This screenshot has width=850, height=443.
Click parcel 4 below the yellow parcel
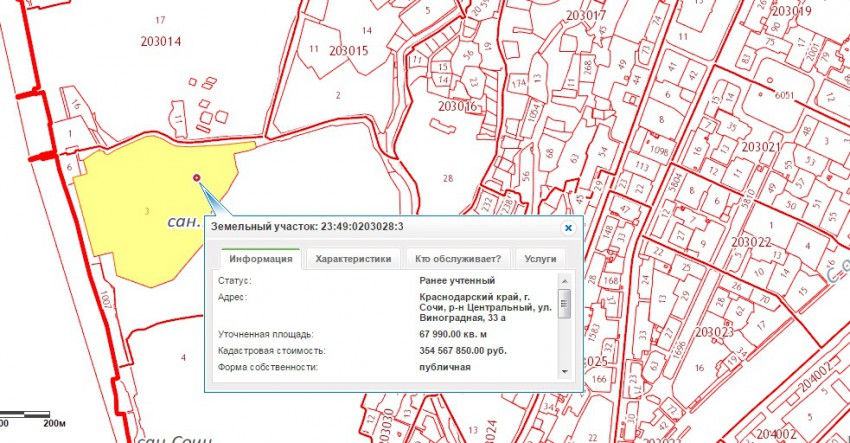[x=183, y=357]
